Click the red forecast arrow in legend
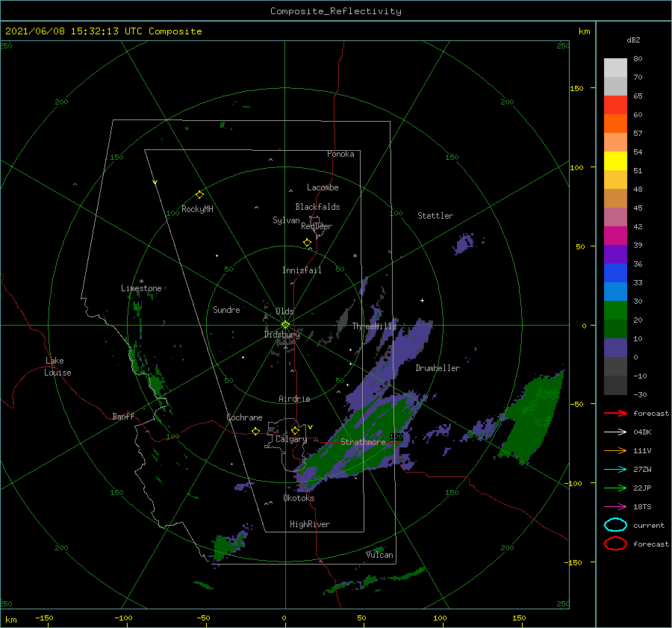Image resolution: width=672 pixels, height=628 pixels. pos(615,413)
